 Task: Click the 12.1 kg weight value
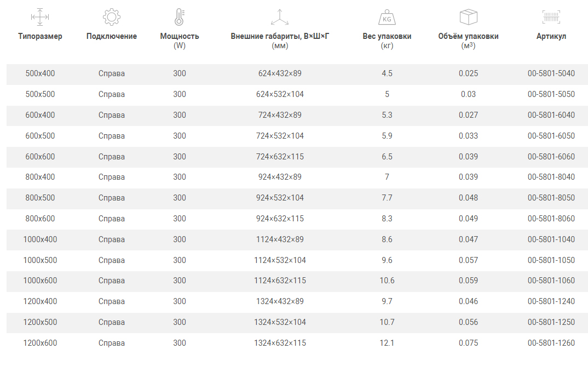pos(387,343)
